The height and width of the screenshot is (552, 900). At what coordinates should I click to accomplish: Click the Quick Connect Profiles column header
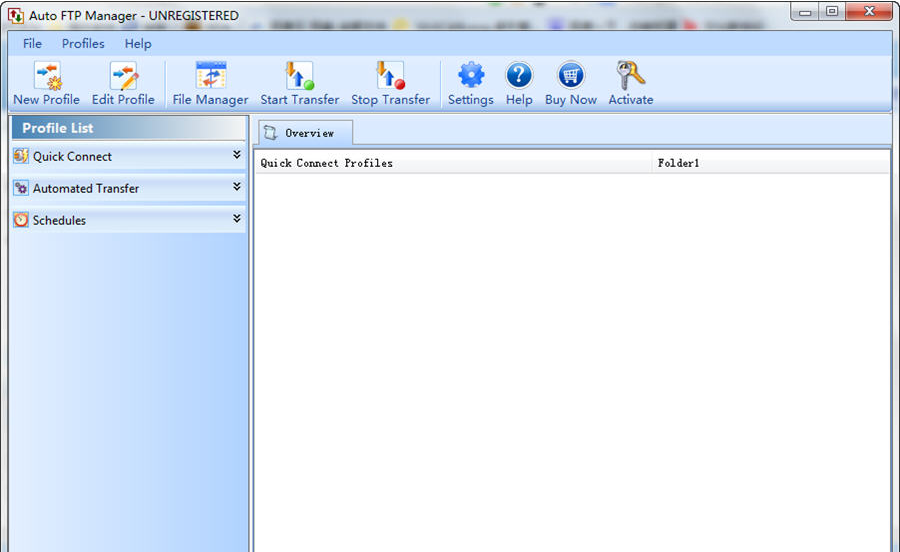[x=453, y=163]
